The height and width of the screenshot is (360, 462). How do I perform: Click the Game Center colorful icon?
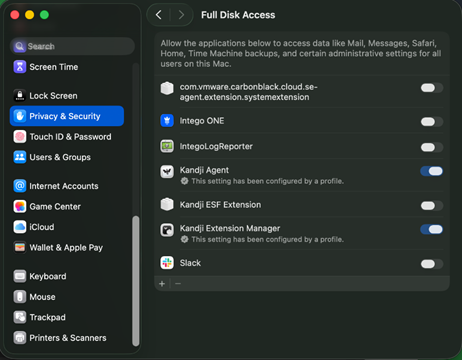[20, 206]
